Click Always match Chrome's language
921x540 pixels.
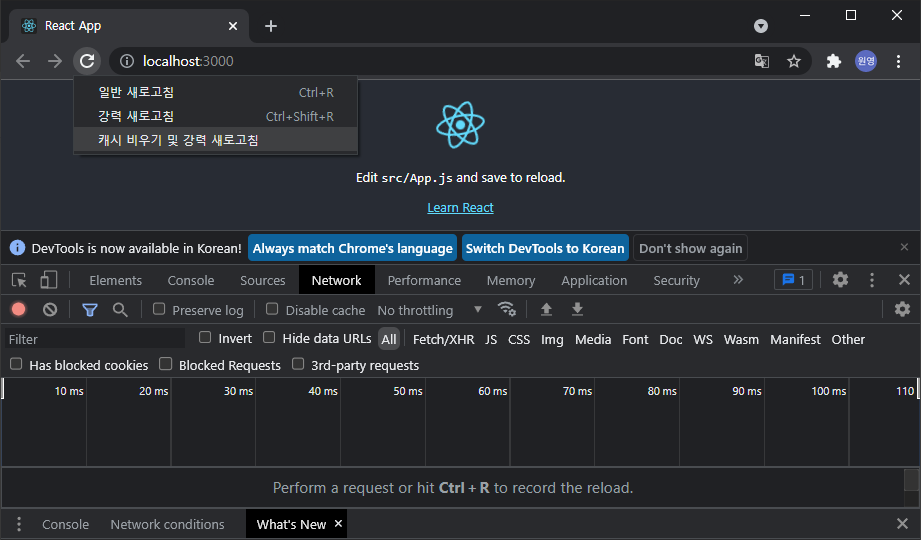pos(352,248)
